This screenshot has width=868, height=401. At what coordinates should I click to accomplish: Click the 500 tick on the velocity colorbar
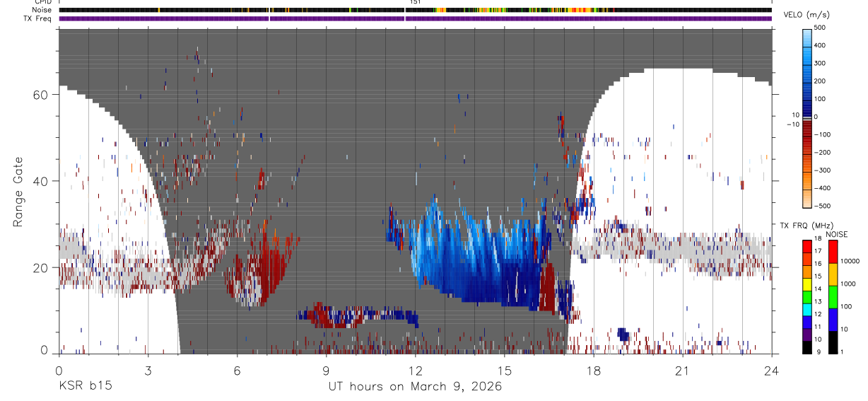[821, 28]
